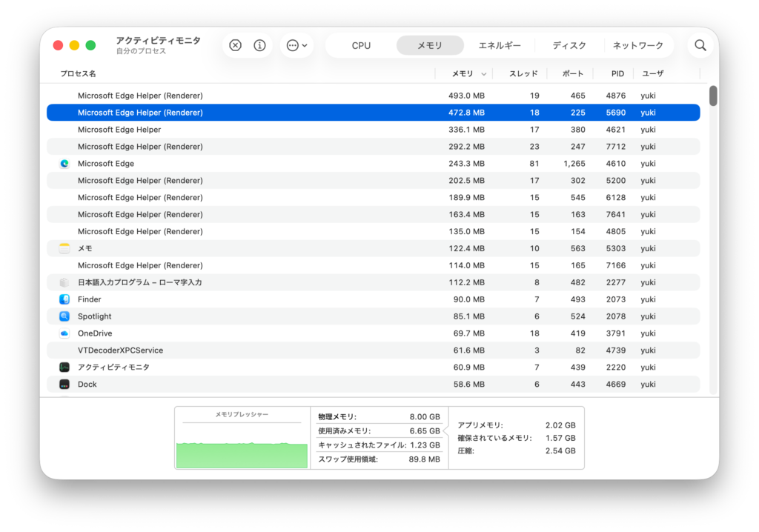
Task: Select the メモリ tab
Action: coord(430,45)
